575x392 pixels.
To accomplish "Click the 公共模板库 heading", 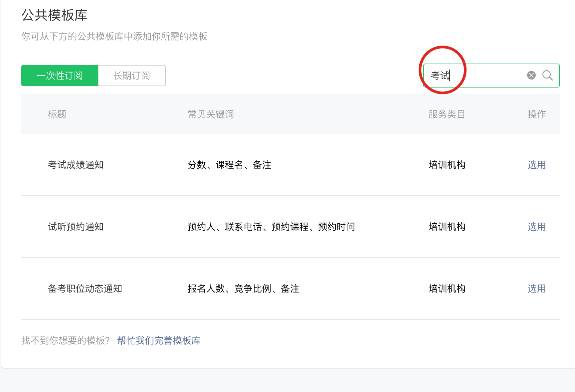I will point(55,15).
